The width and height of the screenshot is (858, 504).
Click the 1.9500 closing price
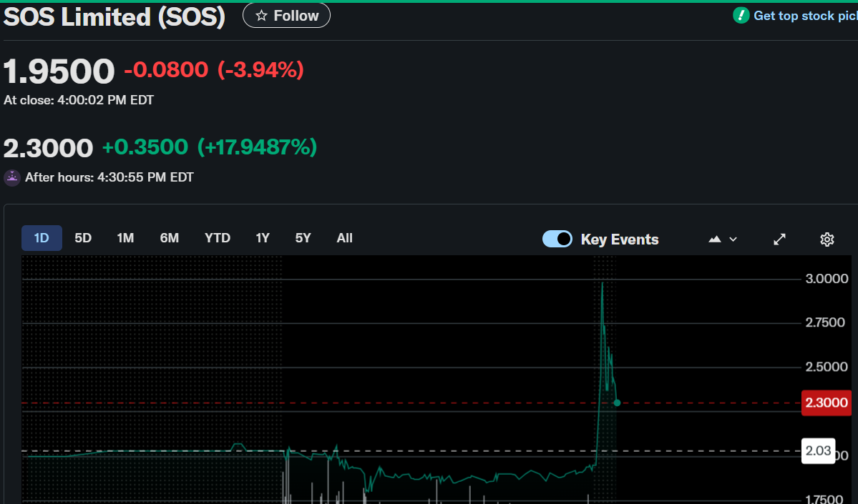(x=59, y=71)
